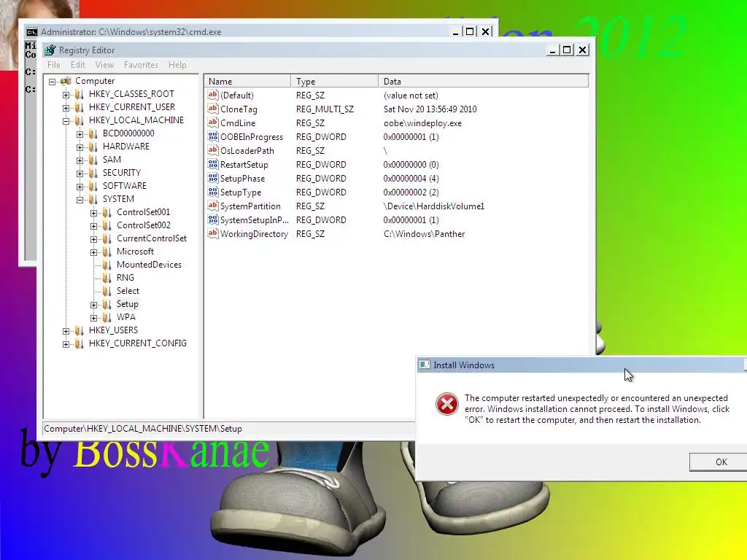
Task: Click the red error icon in dialog
Action: (x=447, y=404)
